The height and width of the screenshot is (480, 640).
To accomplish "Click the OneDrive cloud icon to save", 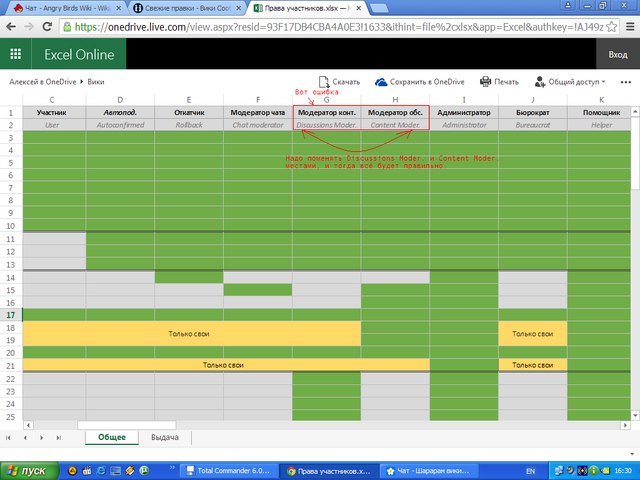I will coord(381,82).
